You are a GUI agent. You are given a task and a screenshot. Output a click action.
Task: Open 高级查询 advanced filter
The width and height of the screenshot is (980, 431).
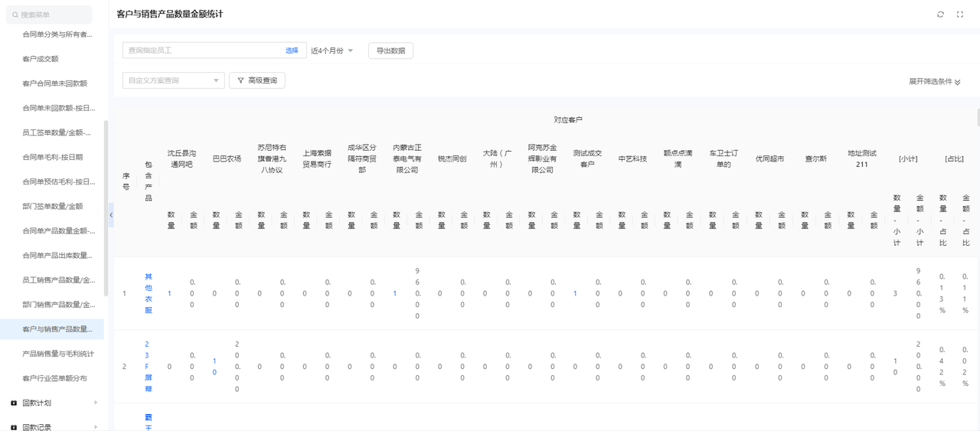[257, 80]
